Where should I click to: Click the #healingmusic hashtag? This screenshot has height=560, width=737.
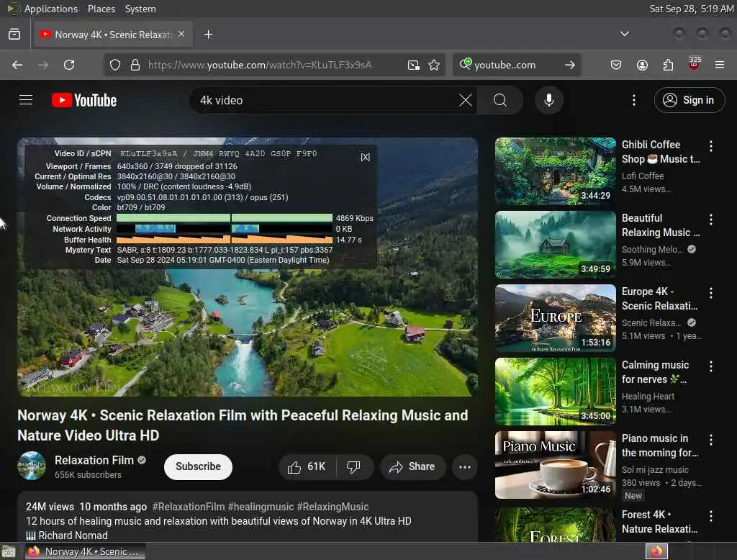point(261,507)
